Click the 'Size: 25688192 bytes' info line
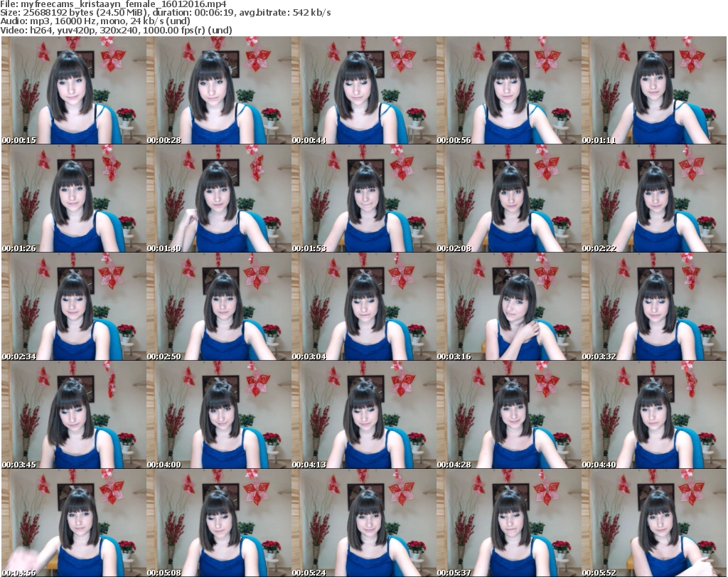 165,13
